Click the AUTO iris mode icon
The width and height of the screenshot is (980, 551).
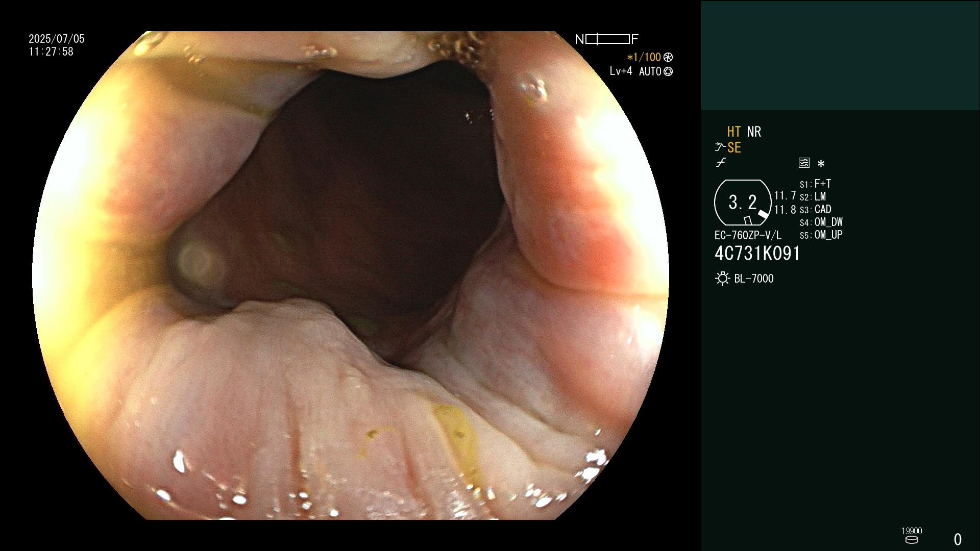pos(668,72)
